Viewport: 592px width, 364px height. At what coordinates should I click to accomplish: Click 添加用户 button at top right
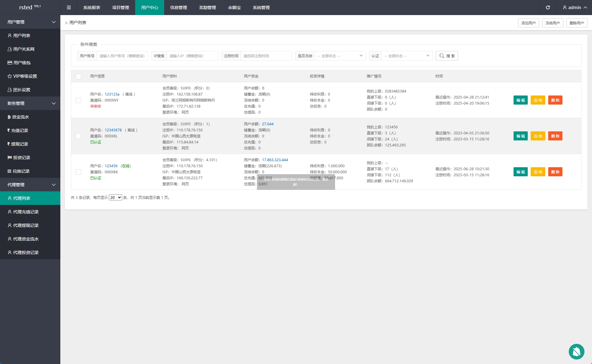pos(528,23)
